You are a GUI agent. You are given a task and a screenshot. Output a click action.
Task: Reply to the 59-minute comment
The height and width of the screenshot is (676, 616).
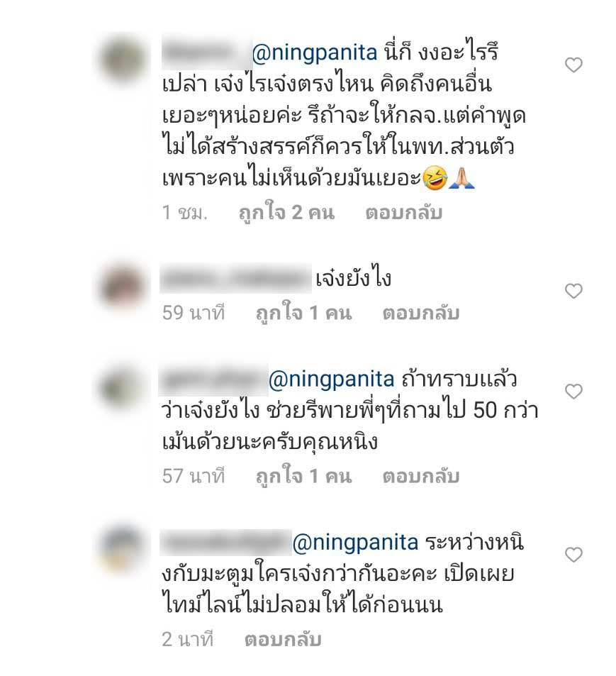click(421, 314)
